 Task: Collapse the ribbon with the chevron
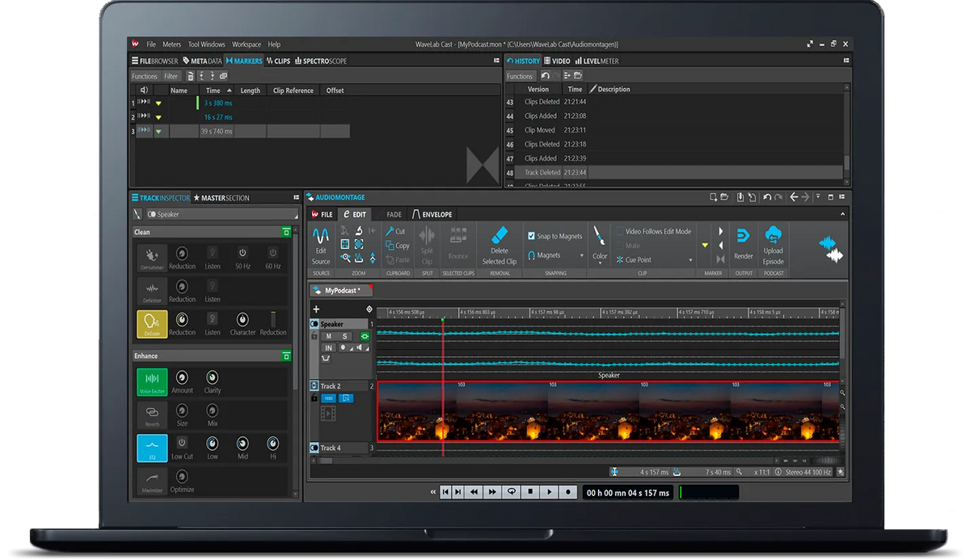coord(843,214)
